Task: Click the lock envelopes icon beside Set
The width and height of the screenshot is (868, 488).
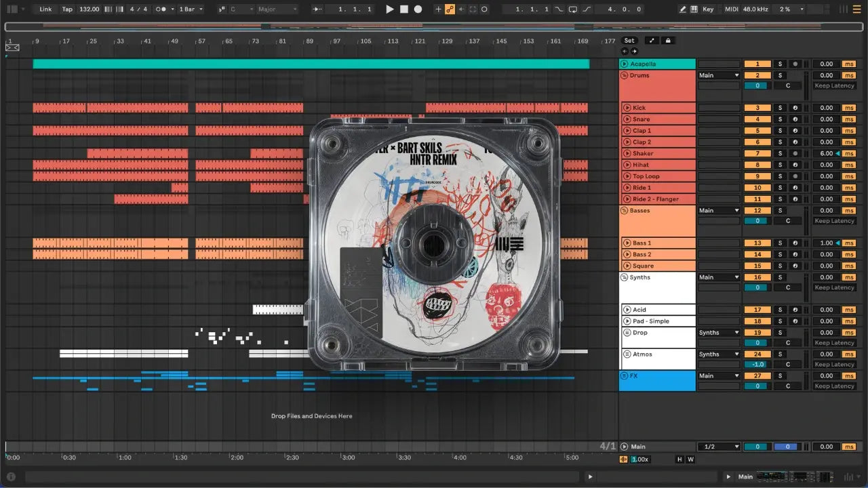Action: 668,41
